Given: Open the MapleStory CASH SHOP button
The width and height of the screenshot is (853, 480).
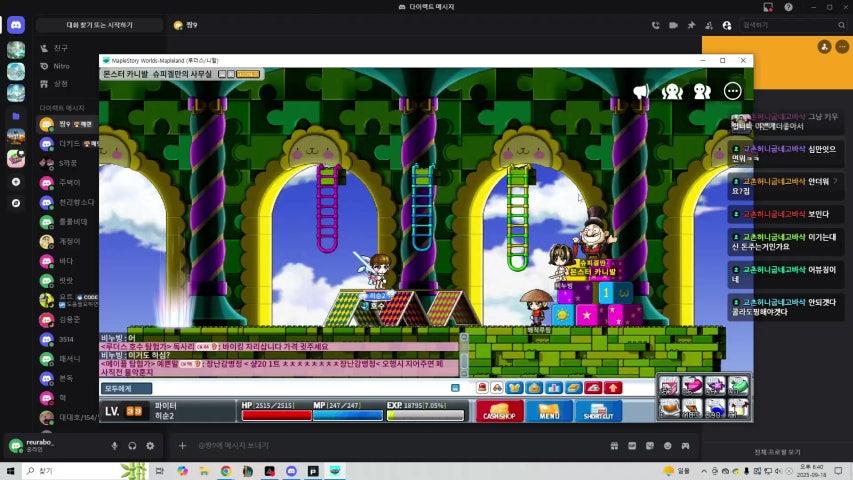Looking at the screenshot, I should point(499,411).
